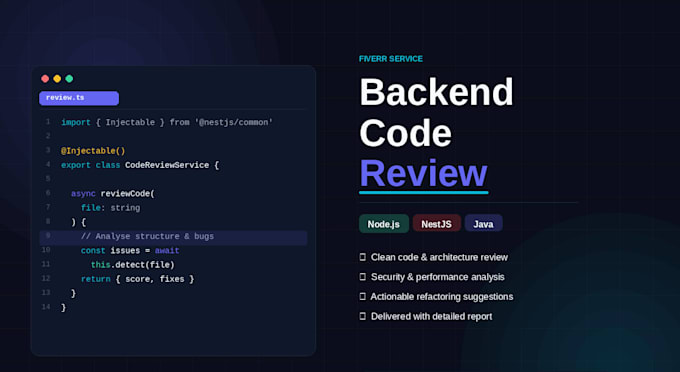
Task: Click the Node.js tag badge
Action: (384, 224)
